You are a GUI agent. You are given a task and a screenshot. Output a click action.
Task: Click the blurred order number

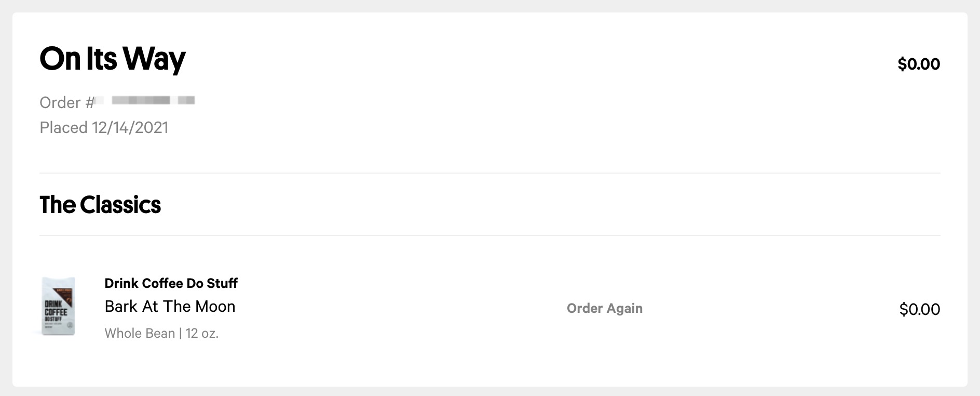coord(151,100)
